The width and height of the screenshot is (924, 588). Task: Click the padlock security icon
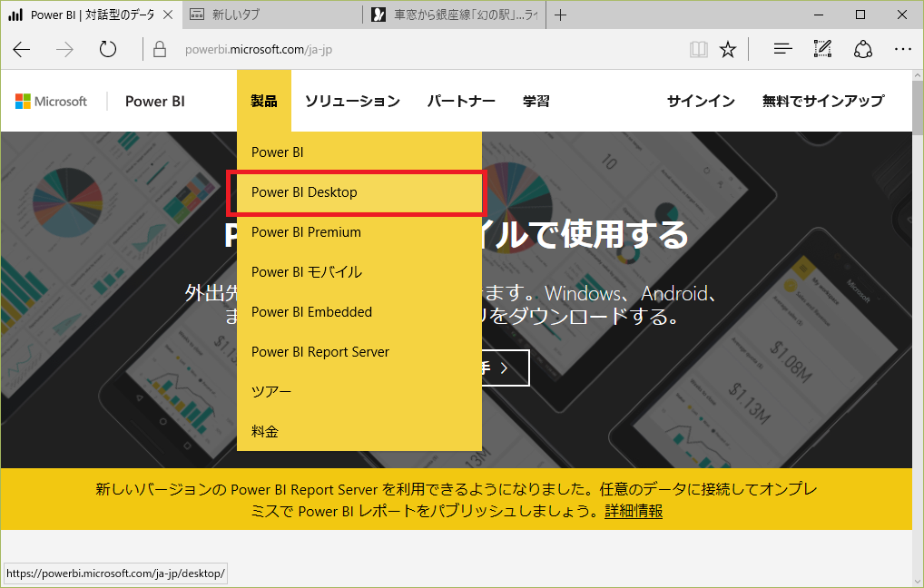pos(159,49)
